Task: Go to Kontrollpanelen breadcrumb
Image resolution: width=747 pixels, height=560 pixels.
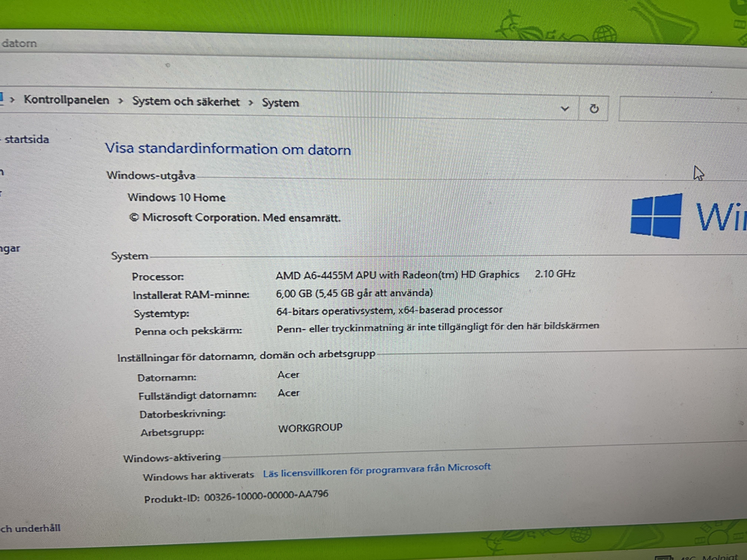Action: click(x=67, y=100)
